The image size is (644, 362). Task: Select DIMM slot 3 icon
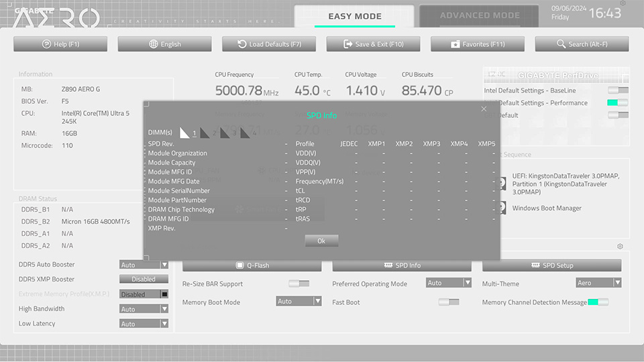point(225,133)
